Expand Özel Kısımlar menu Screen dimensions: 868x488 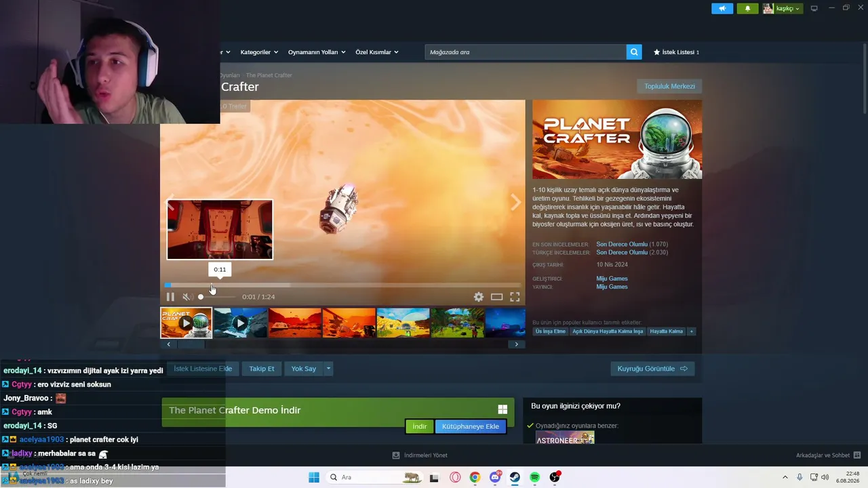click(x=377, y=52)
